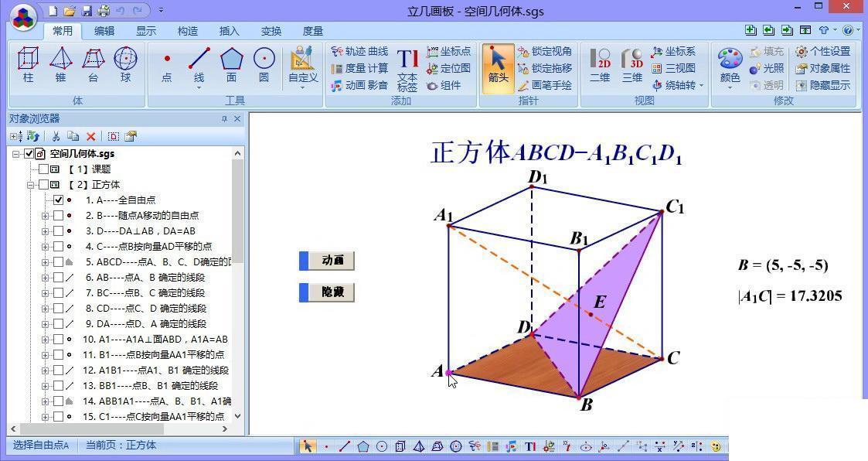
Task: Open the 变换 ribbon tab
Action: (271, 31)
